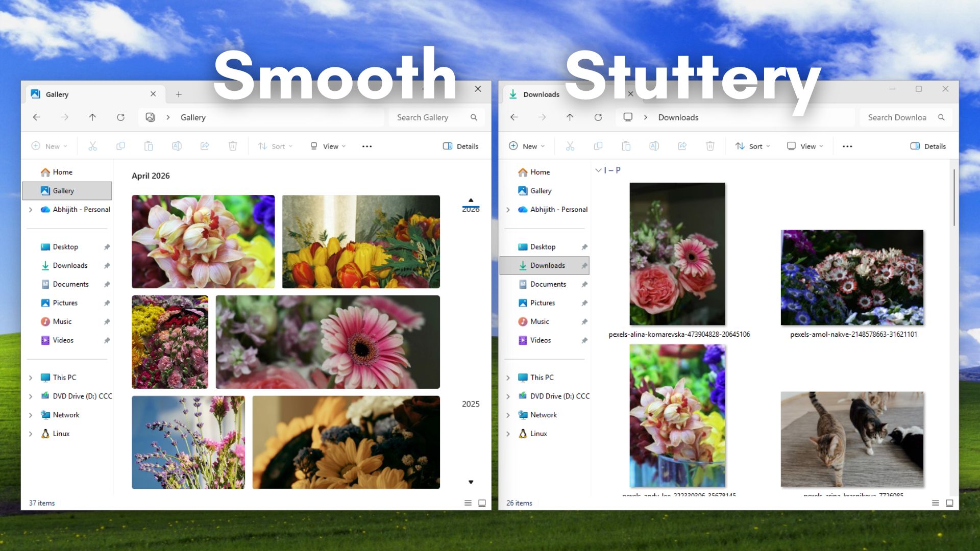Click the Up navigation arrow in Downloads window
This screenshot has height=551, width=980.
click(x=570, y=117)
